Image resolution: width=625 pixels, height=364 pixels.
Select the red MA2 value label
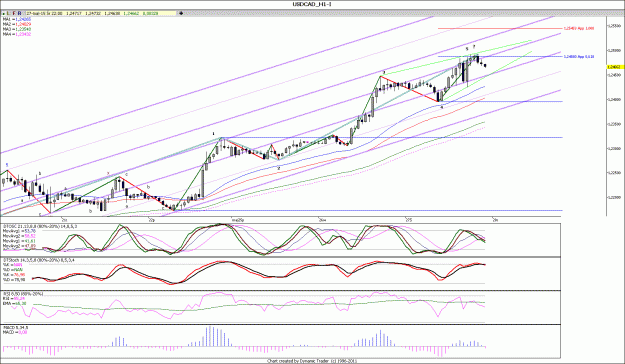click(x=17, y=24)
